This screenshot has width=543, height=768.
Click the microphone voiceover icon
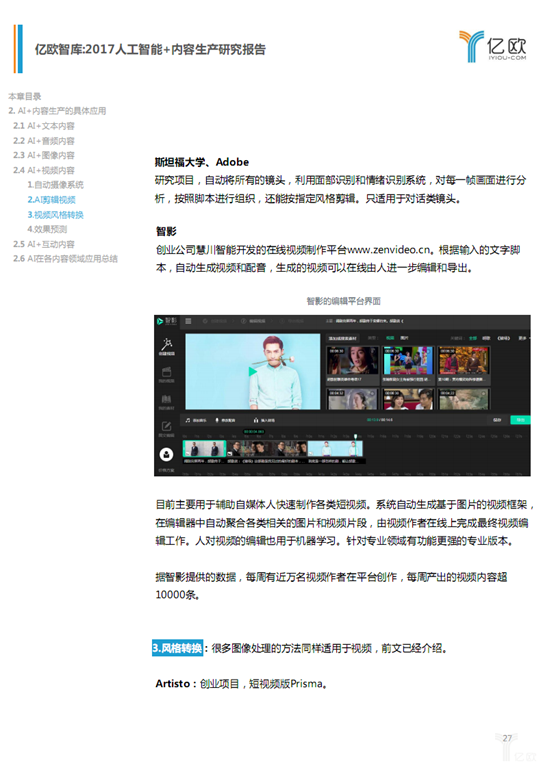click(217, 420)
